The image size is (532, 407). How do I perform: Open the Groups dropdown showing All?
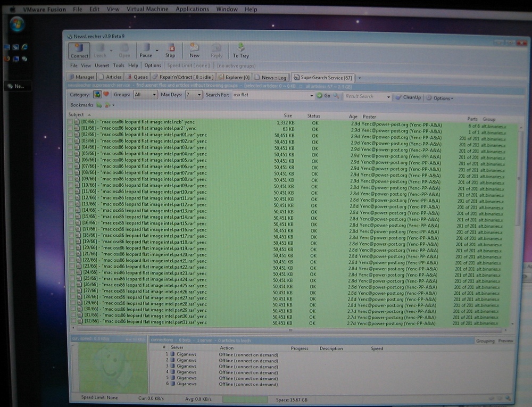pyautogui.click(x=145, y=95)
